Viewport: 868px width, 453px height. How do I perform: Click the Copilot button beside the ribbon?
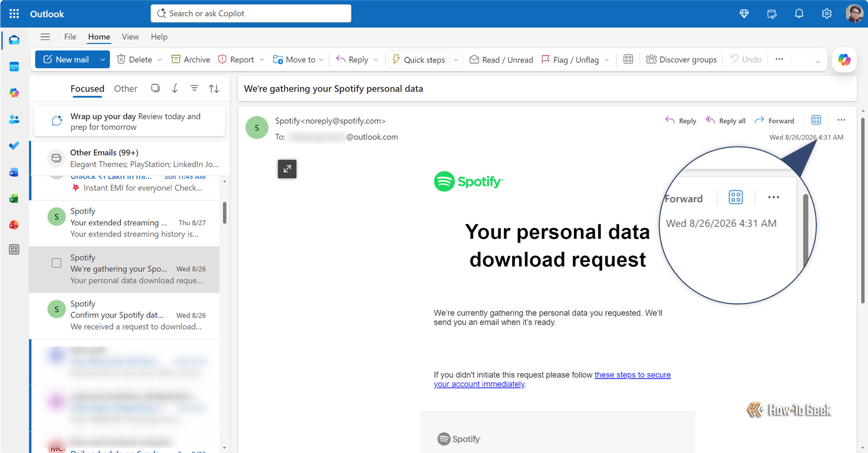[844, 60]
